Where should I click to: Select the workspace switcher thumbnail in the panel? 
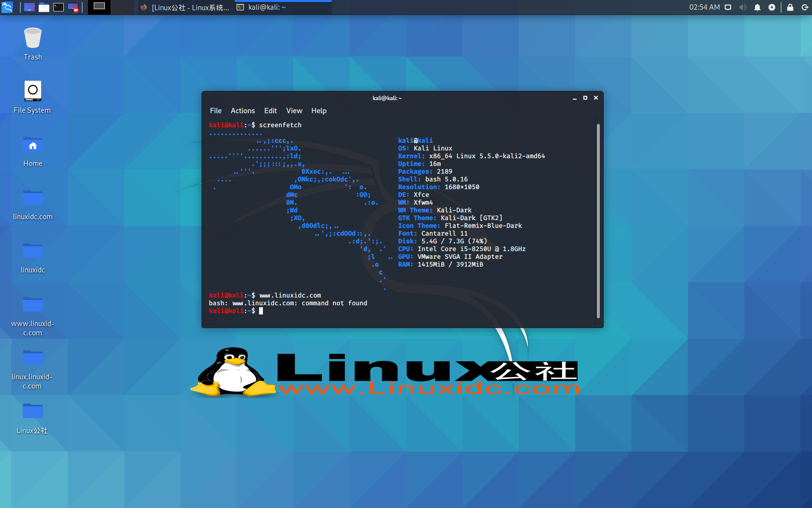pos(99,7)
